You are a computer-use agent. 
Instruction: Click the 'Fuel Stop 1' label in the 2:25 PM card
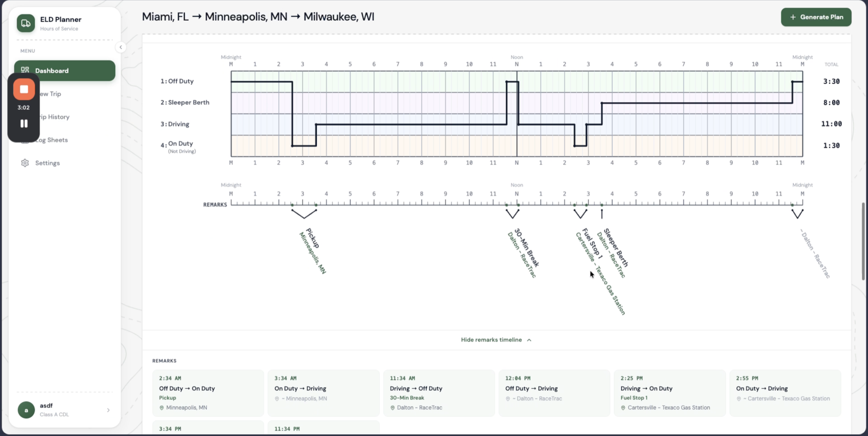click(634, 398)
